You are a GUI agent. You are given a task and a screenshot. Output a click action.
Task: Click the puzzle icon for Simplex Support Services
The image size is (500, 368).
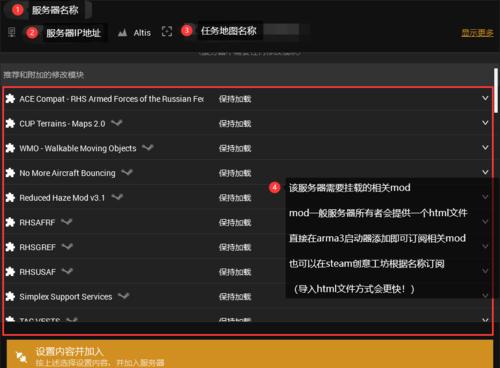point(10,296)
